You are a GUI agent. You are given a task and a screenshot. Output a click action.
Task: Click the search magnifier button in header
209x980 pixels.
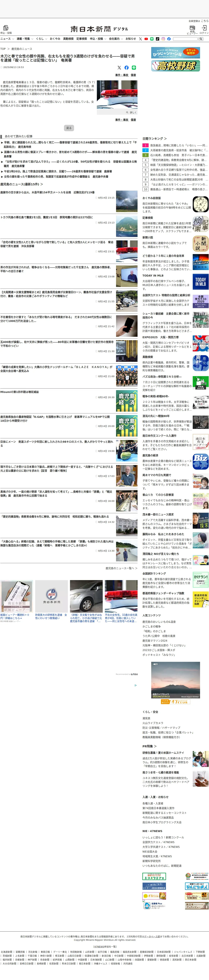[201, 39]
